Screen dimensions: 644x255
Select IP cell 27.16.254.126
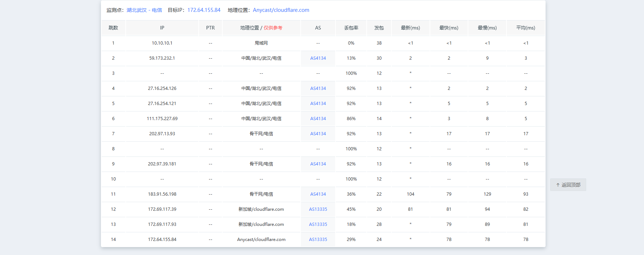tap(162, 88)
